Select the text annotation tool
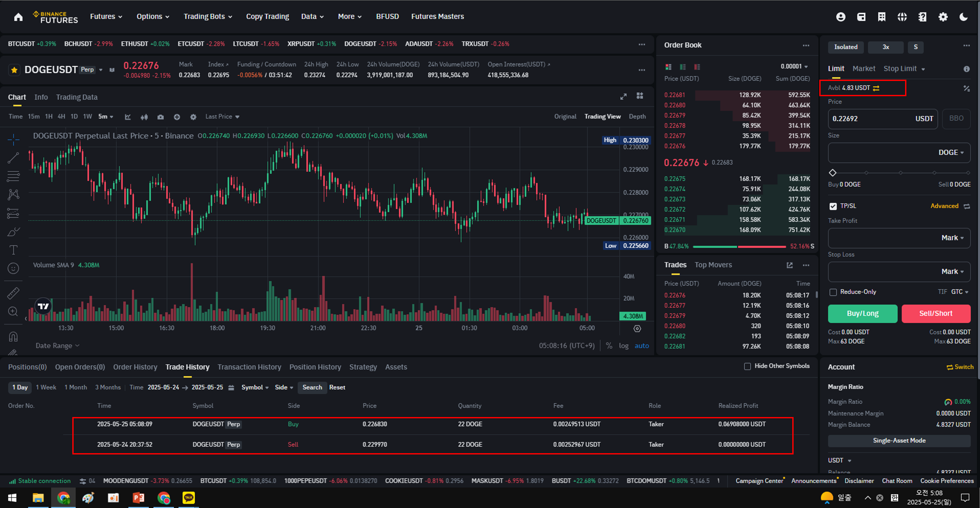The height and width of the screenshot is (508, 980). (x=14, y=250)
